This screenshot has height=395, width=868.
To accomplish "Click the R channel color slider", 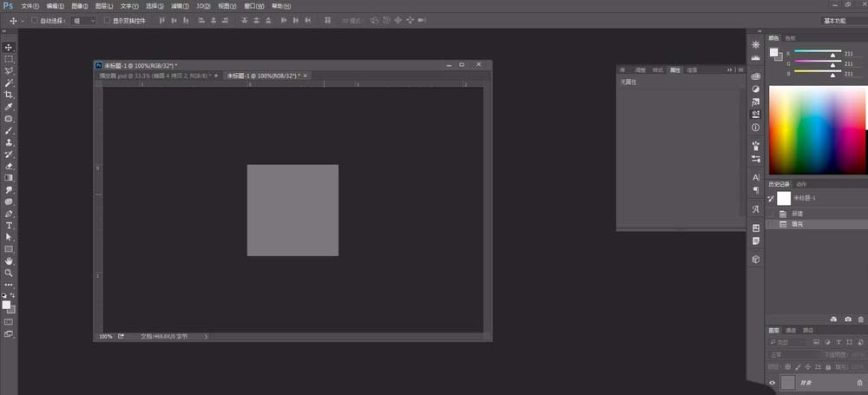I will coord(818,53).
